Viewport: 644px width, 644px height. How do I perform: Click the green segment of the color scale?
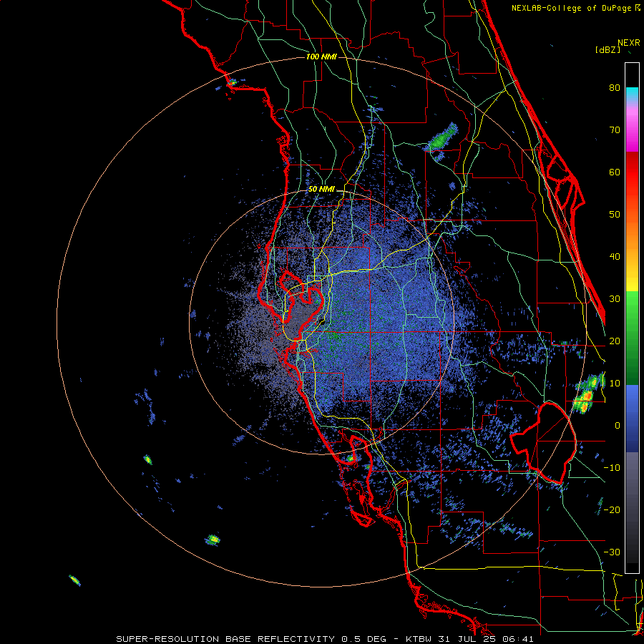tap(632, 338)
